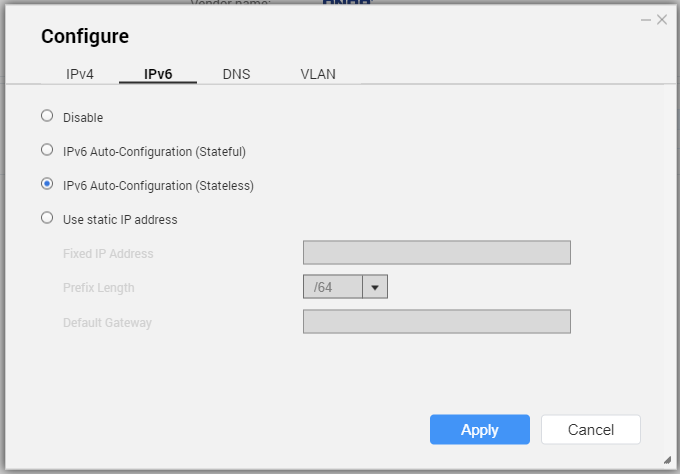The height and width of the screenshot is (474, 680).
Task: Click the Fixed IP Address input field
Action: coord(436,253)
